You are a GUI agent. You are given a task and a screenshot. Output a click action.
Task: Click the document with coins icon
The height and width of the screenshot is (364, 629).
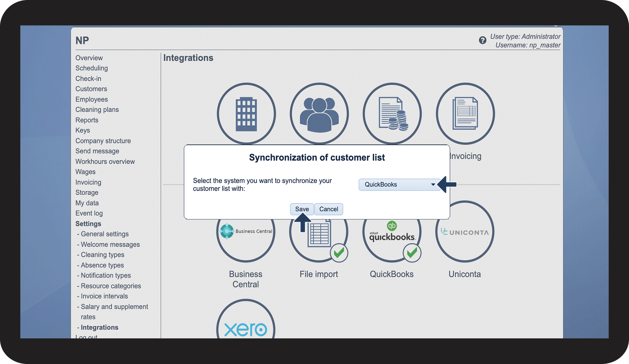click(x=392, y=114)
